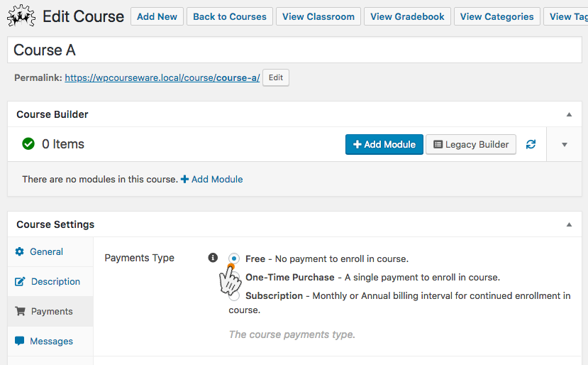Collapse the Course Settings panel
Image resolution: width=588 pixels, height=365 pixels.
[569, 224]
